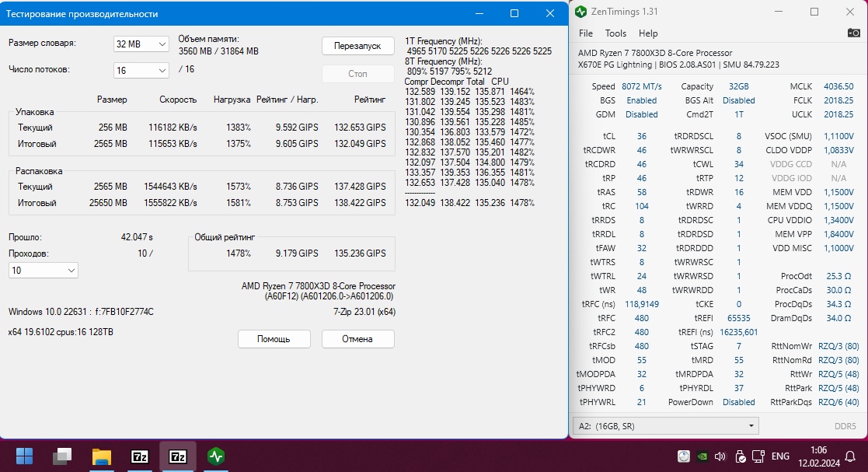Click memory size 3560 MB / 31864 MB
This screenshot has height=472, width=868.
tap(218, 51)
